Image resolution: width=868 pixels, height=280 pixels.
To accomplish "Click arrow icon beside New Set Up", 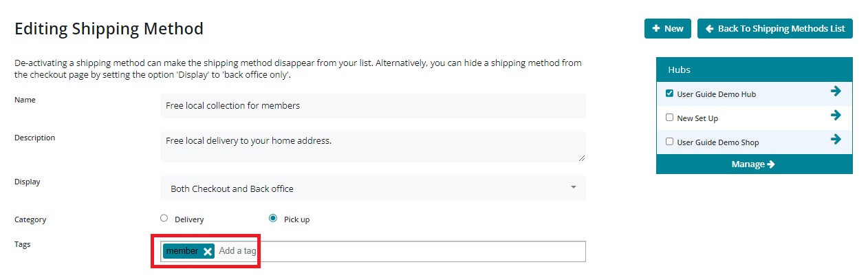I will (836, 116).
